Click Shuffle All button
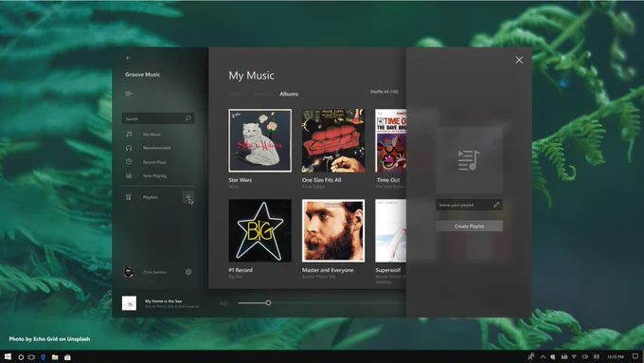Image resolution: width=644 pixels, height=363 pixels. [x=384, y=92]
